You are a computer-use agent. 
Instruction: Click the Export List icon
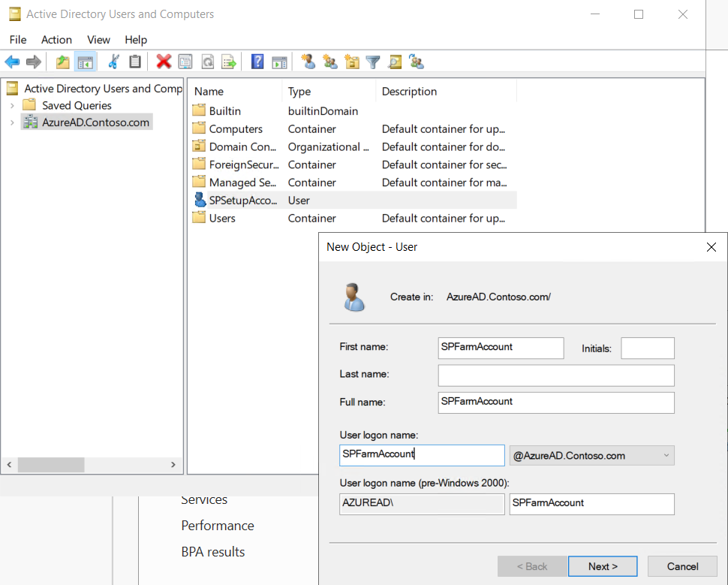[x=230, y=62]
